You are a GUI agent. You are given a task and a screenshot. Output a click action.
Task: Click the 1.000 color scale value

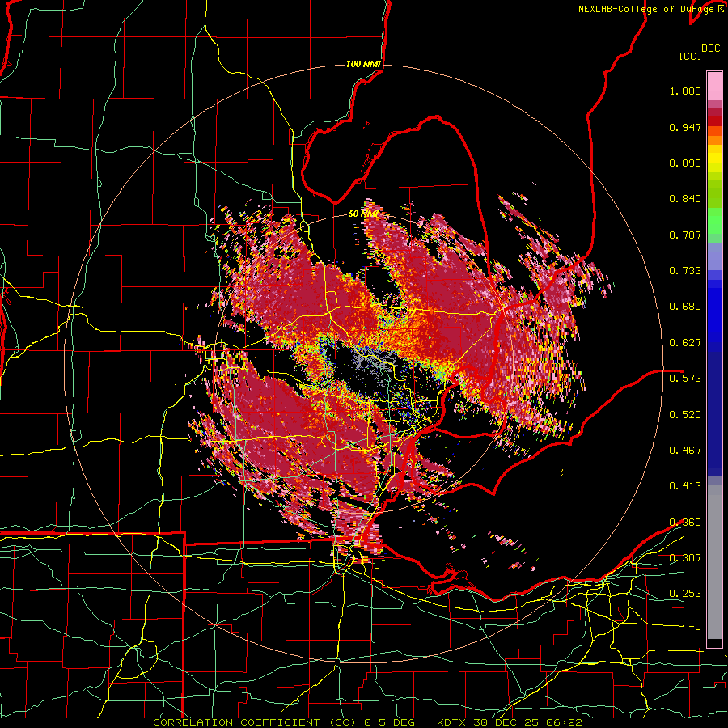point(685,91)
